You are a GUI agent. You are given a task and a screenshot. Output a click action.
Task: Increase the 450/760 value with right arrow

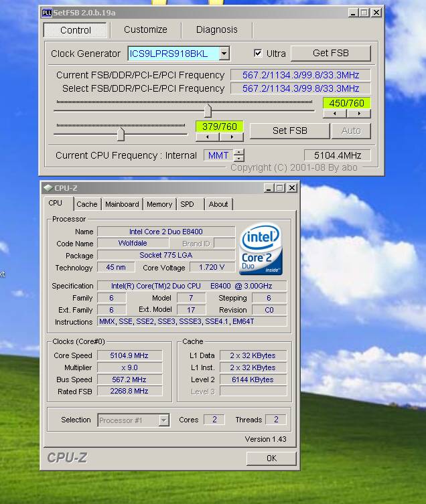point(359,114)
